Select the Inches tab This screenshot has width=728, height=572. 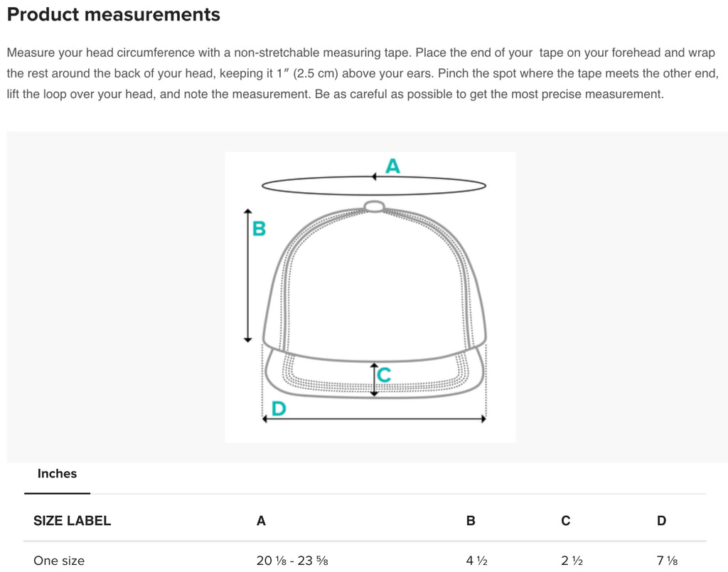coord(57,474)
